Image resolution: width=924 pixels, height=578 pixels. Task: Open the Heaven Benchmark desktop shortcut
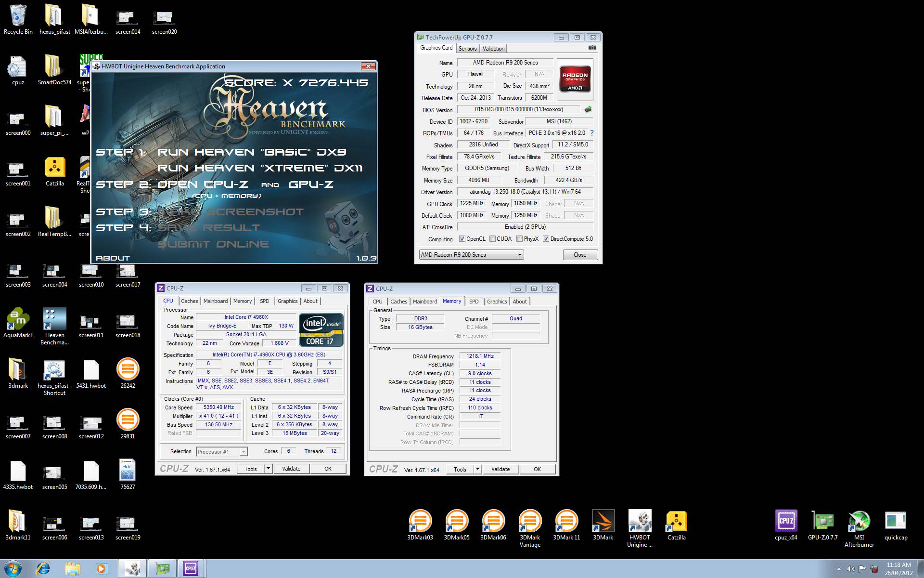[x=54, y=326]
